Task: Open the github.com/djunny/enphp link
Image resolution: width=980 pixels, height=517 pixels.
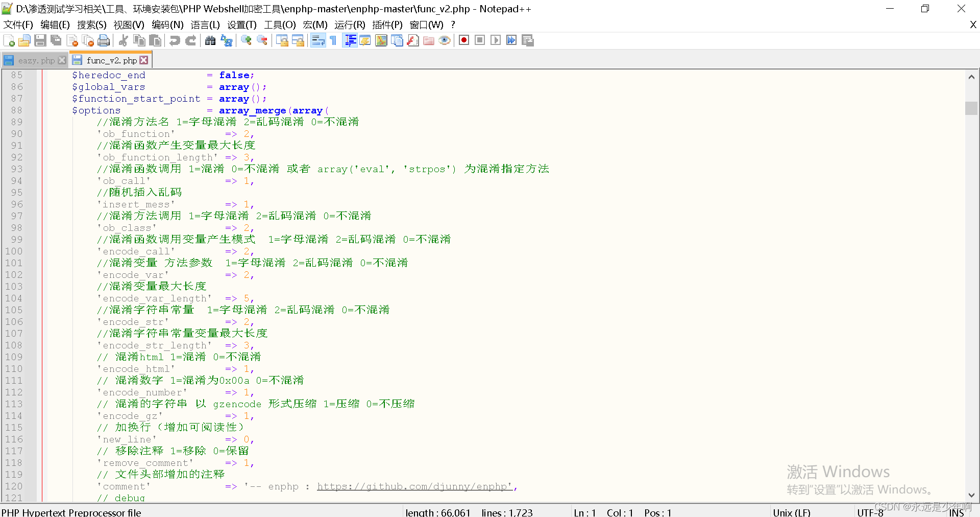Action: [x=414, y=486]
